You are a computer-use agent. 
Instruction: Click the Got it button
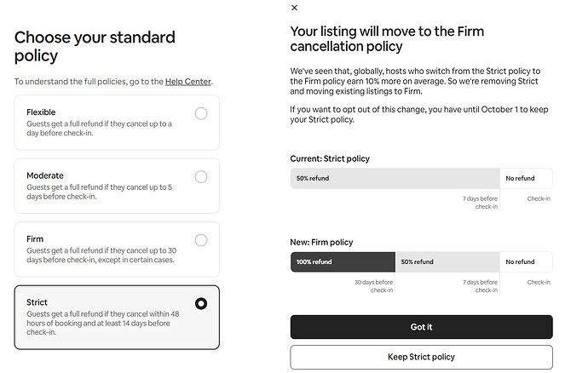(x=421, y=327)
